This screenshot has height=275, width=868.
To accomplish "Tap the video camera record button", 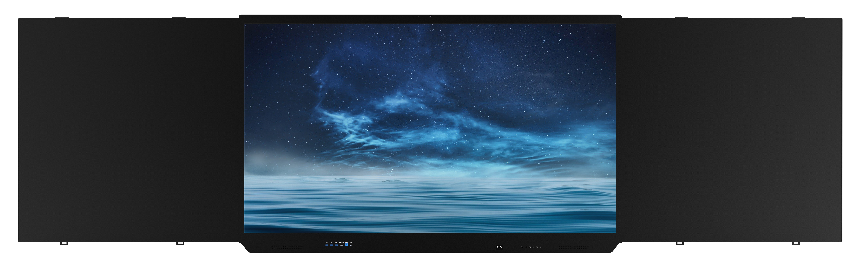I will (534, 247).
